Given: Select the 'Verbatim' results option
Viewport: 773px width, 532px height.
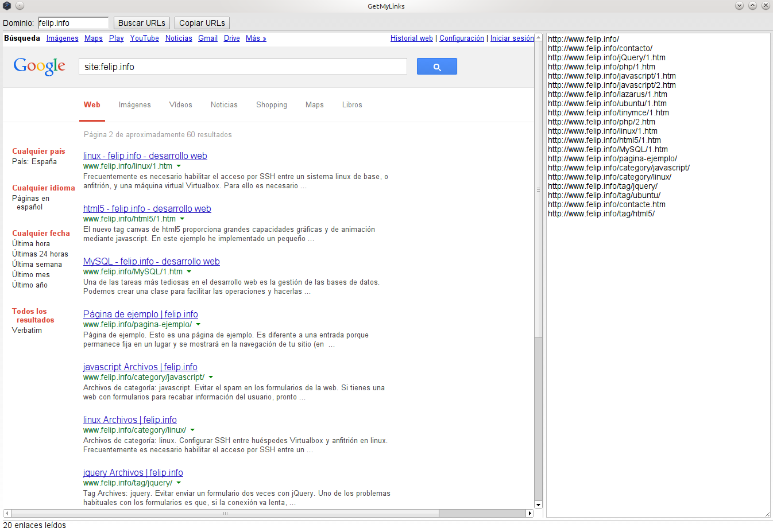Looking at the screenshot, I should pos(27,331).
